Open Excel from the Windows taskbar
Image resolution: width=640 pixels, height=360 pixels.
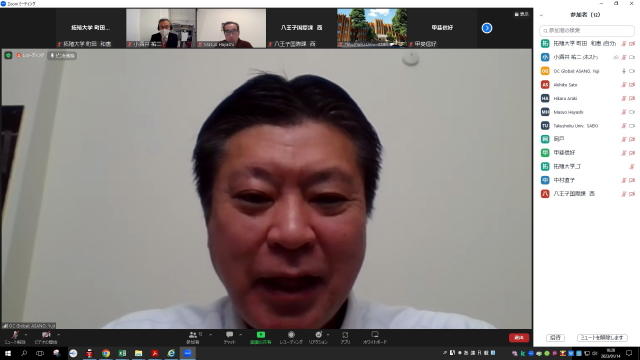tap(122, 353)
